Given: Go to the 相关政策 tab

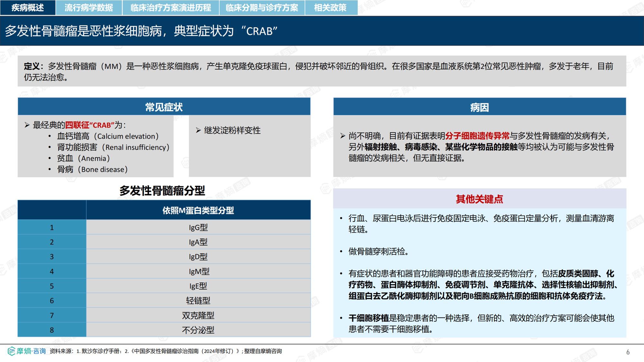Looking at the screenshot, I should [331, 7].
